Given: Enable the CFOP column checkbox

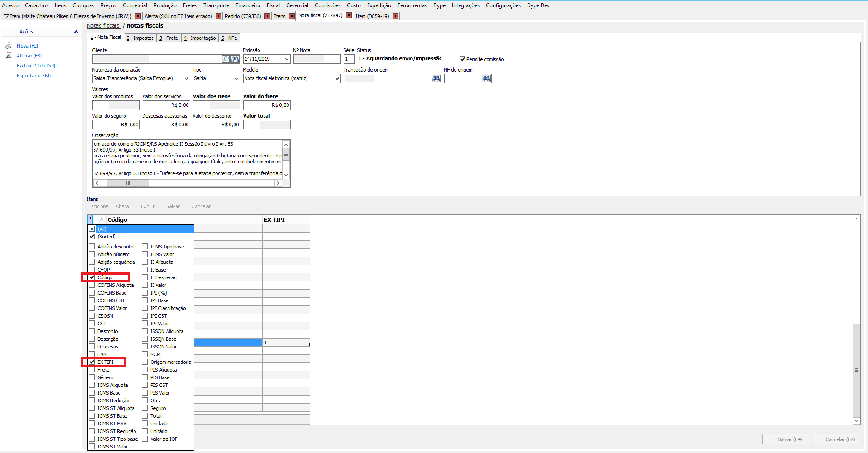Looking at the screenshot, I should click(92, 270).
